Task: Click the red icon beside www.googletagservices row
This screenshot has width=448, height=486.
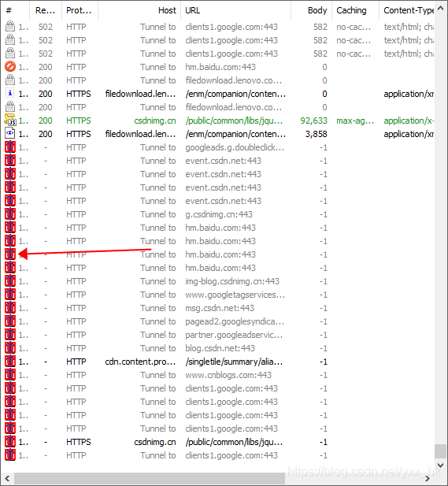Action: tap(10, 294)
